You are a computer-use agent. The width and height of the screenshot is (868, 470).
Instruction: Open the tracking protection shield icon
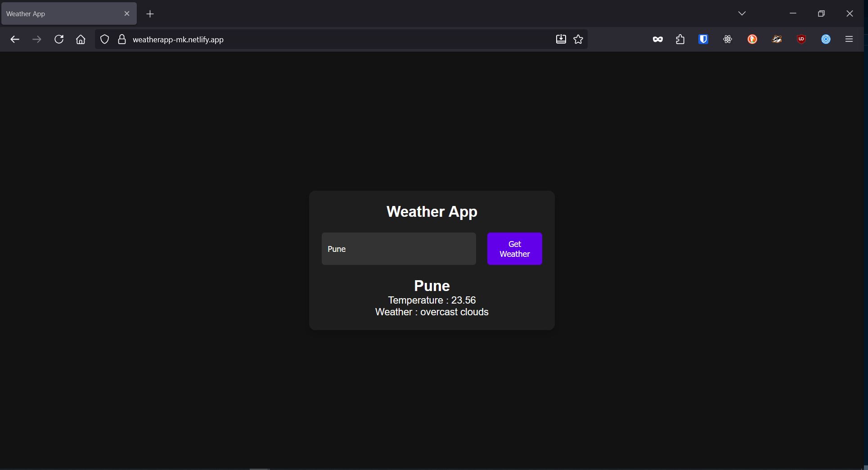104,39
